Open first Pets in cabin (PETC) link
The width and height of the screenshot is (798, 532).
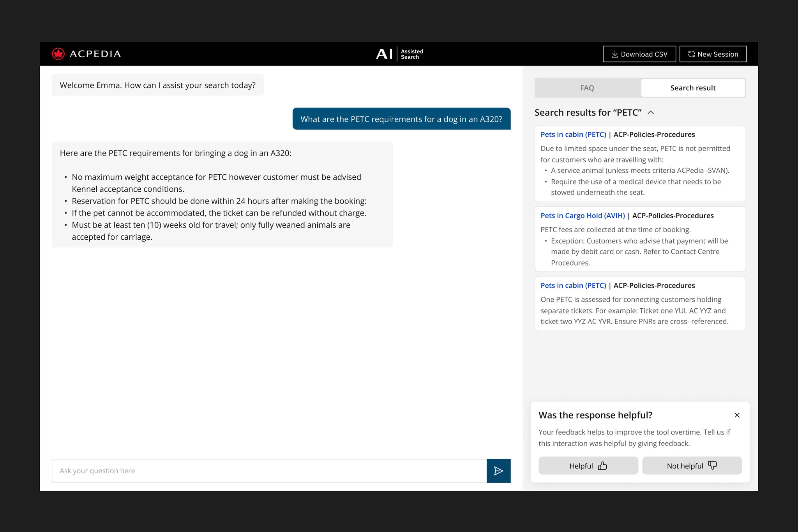[573, 134]
